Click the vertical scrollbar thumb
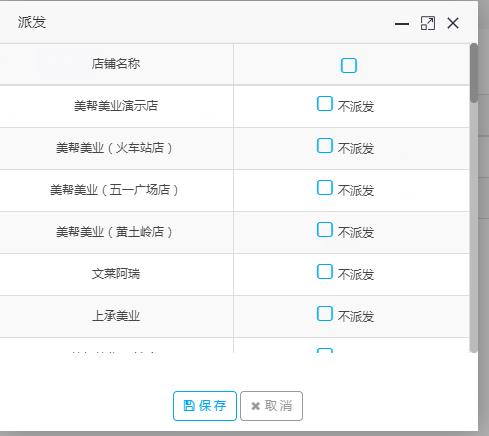489x436 pixels. coord(473,73)
